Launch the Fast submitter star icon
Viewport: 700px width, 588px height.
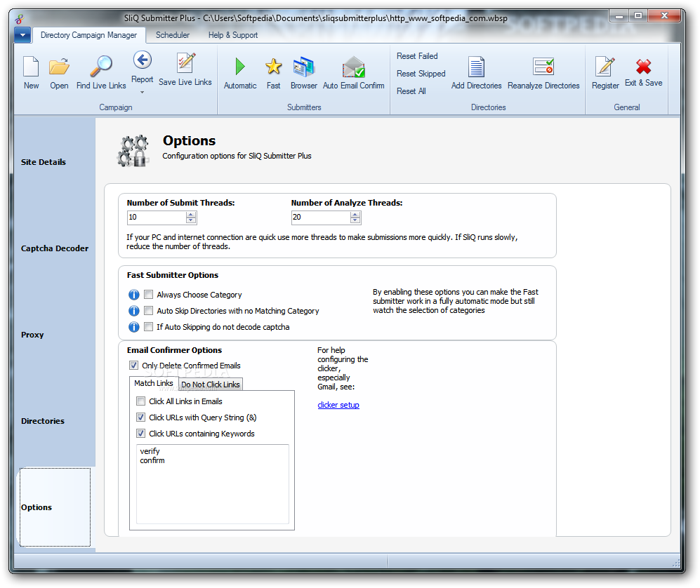click(273, 67)
